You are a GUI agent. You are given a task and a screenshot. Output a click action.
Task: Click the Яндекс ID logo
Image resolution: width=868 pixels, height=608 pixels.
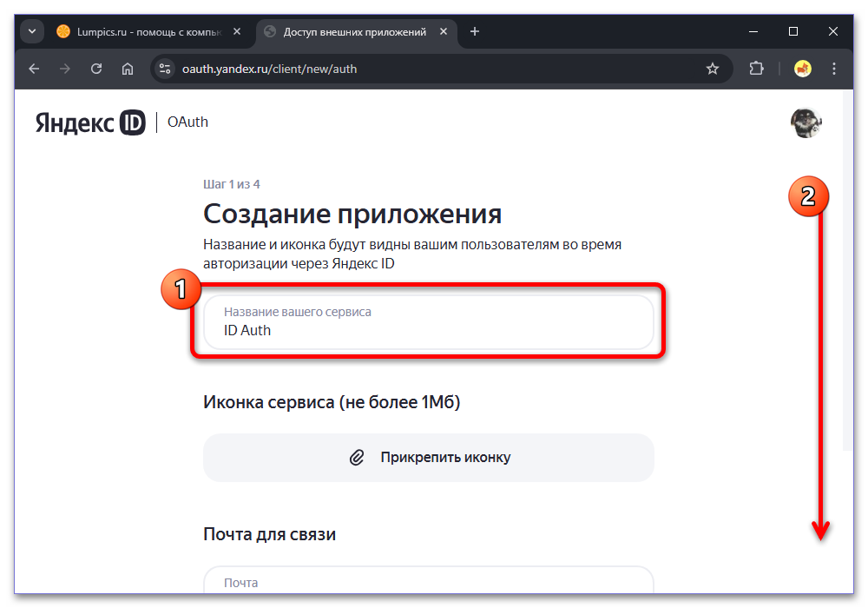90,122
